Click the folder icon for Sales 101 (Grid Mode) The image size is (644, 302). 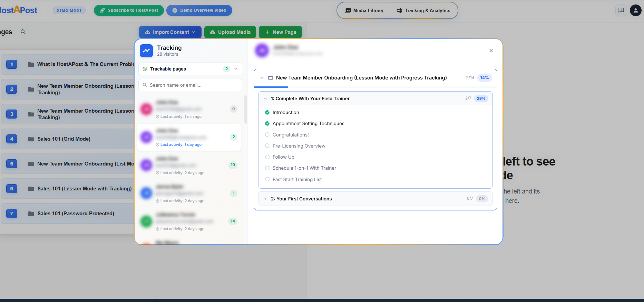(31, 139)
